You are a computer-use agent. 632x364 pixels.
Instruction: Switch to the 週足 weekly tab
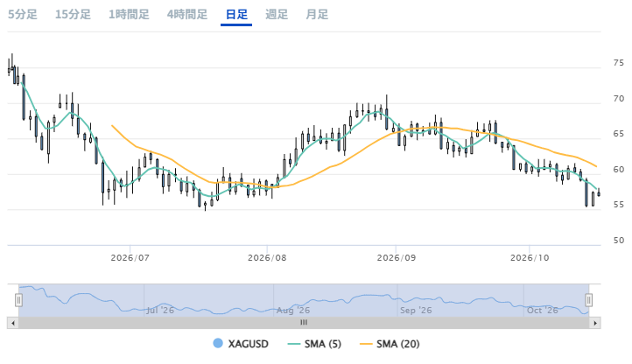(277, 15)
